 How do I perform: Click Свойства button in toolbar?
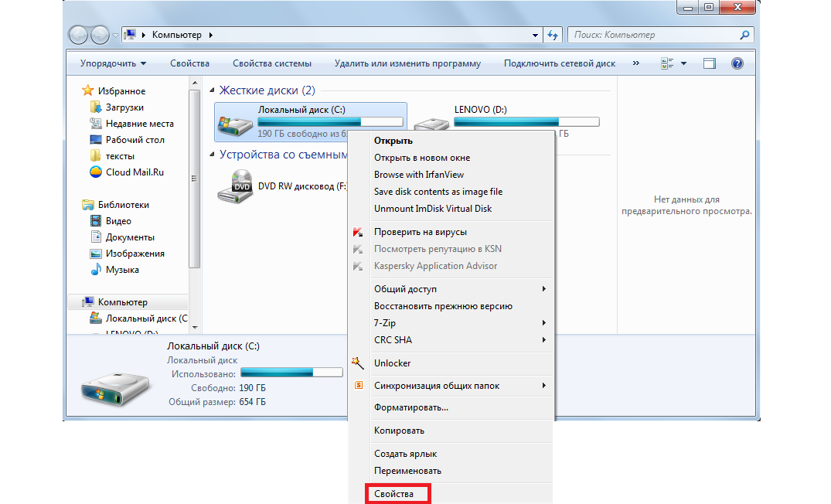189,63
